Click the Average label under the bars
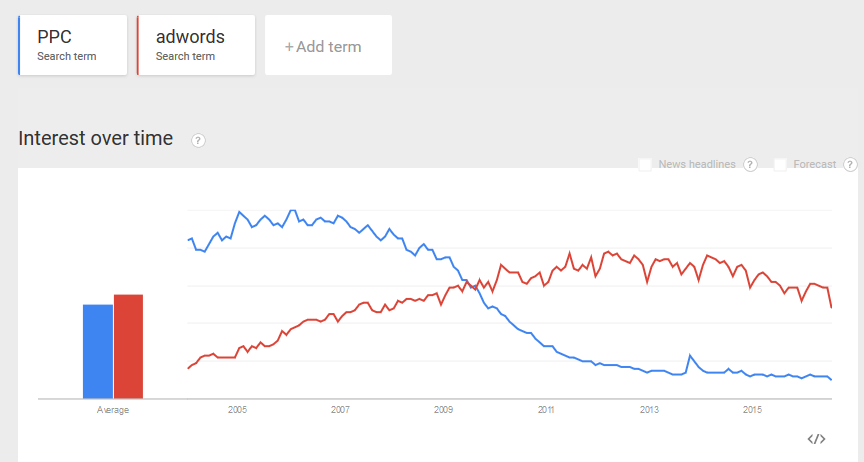 tap(112, 410)
